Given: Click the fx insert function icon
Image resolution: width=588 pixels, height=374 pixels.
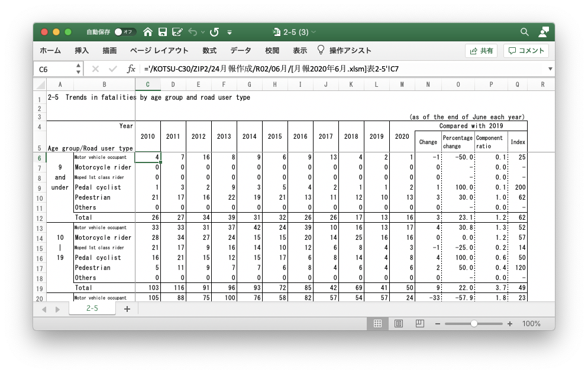Looking at the screenshot, I should (x=131, y=69).
